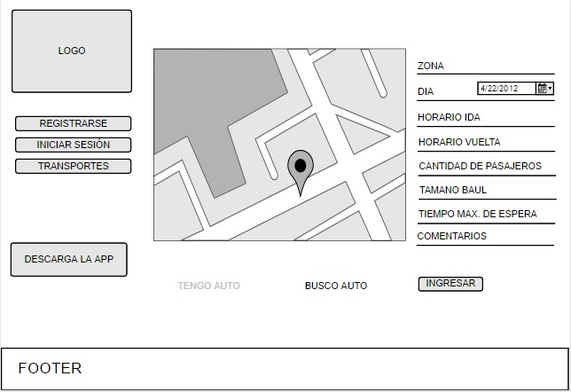The height and width of the screenshot is (392, 571).
Task: Click the COMENTARIOS field
Action: click(x=485, y=237)
